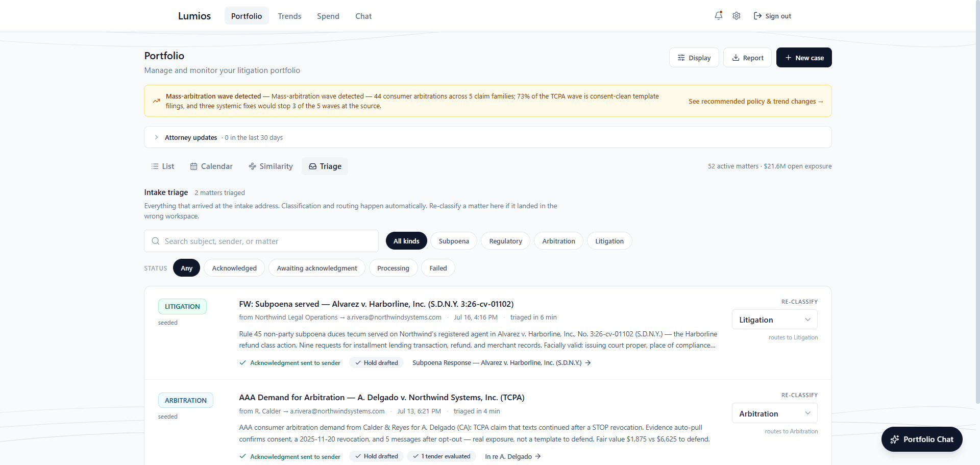Open AAA Demand for Arbitration Delgado title

pos(382,397)
